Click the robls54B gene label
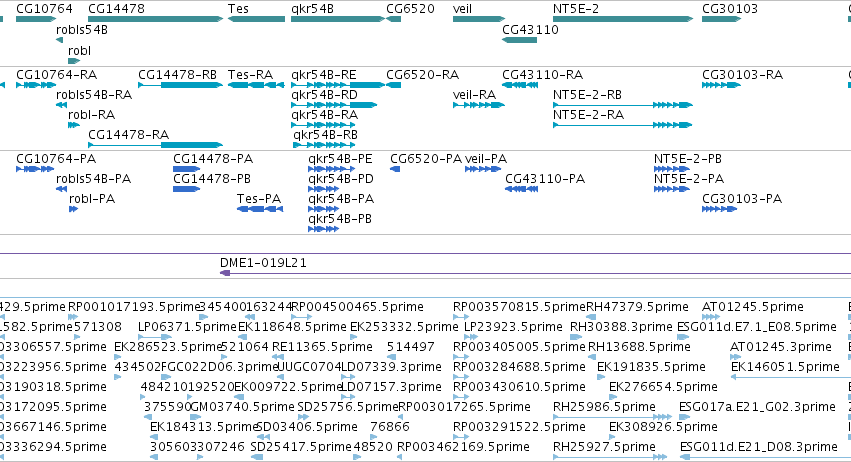 click(x=82, y=29)
